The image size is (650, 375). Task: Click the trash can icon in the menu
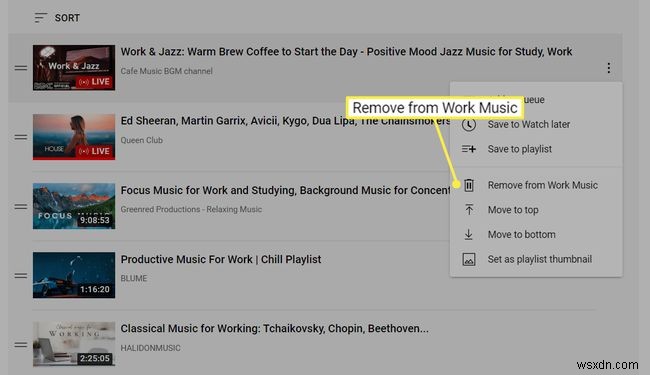click(x=469, y=185)
